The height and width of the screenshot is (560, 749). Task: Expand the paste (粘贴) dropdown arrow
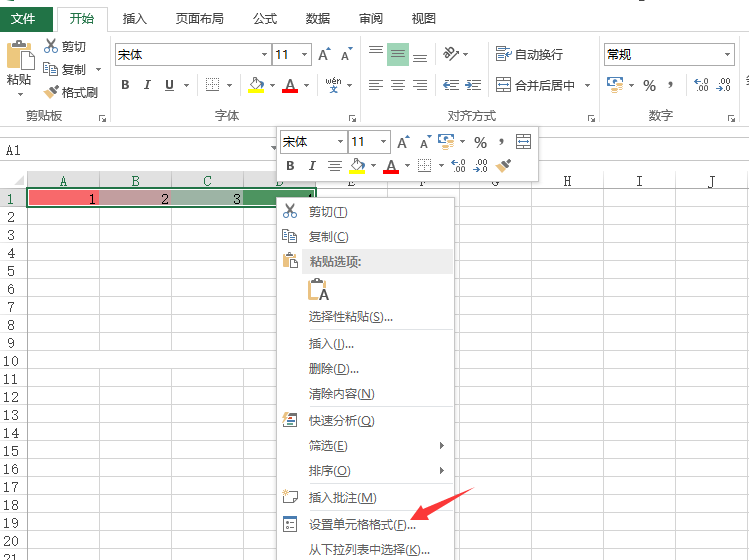(x=20, y=95)
